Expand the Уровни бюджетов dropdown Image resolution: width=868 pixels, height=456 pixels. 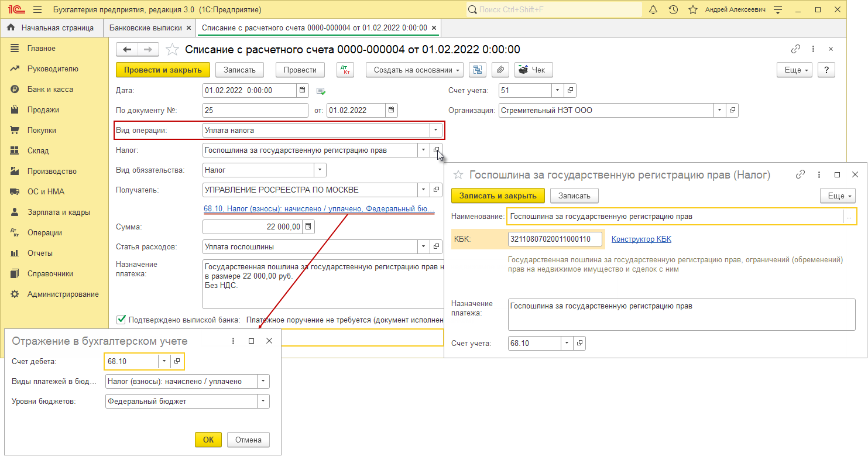point(263,402)
